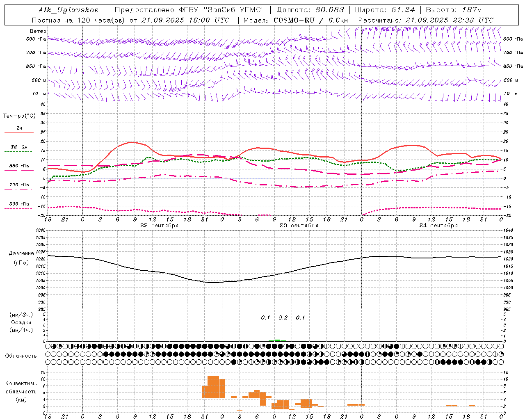The height and width of the screenshot is (420, 525).
Task: Select the 'Широта: 51.24' header value
Action: tap(385, 10)
